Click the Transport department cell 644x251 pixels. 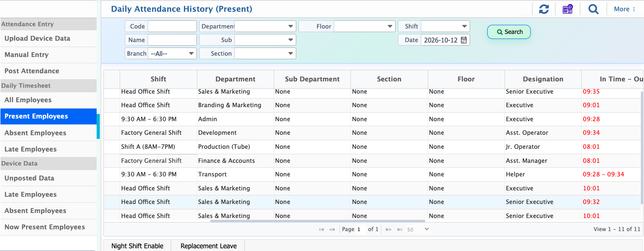(x=235, y=175)
